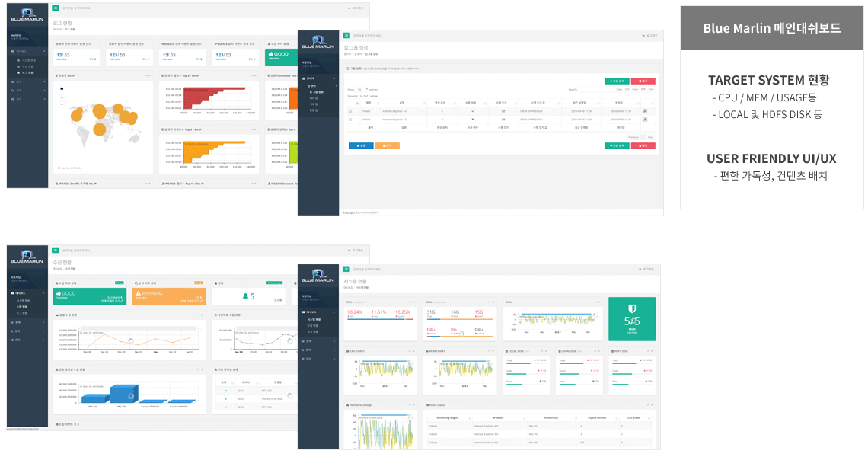The width and height of the screenshot is (868, 457).
Task: Collapse the 관리자 menu in job group sidebar
Action: coord(319,78)
